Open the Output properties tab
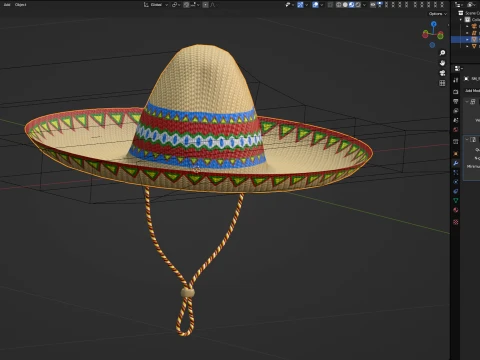Viewport: 480px width, 360px height. (456, 101)
